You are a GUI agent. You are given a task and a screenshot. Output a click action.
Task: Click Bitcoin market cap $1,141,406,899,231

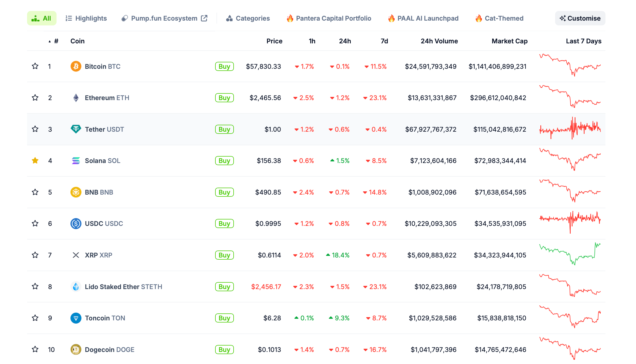(x=497, y=66)
